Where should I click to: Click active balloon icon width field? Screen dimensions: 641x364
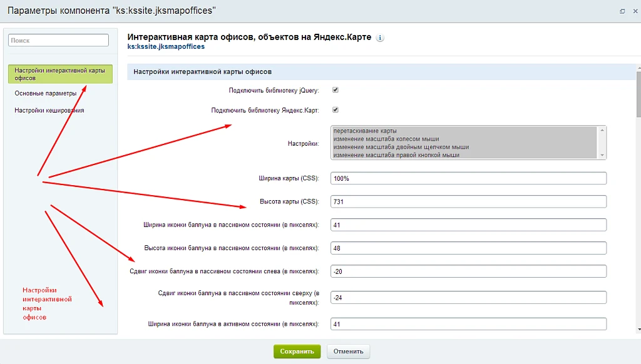pyautogui.click(x=468, y=324)
